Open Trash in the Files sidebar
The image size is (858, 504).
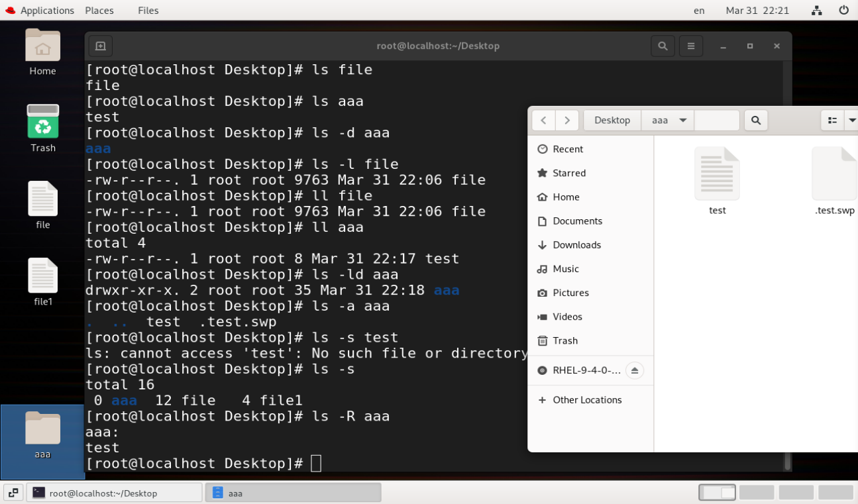pyautogui.click(x=590, y=340)
